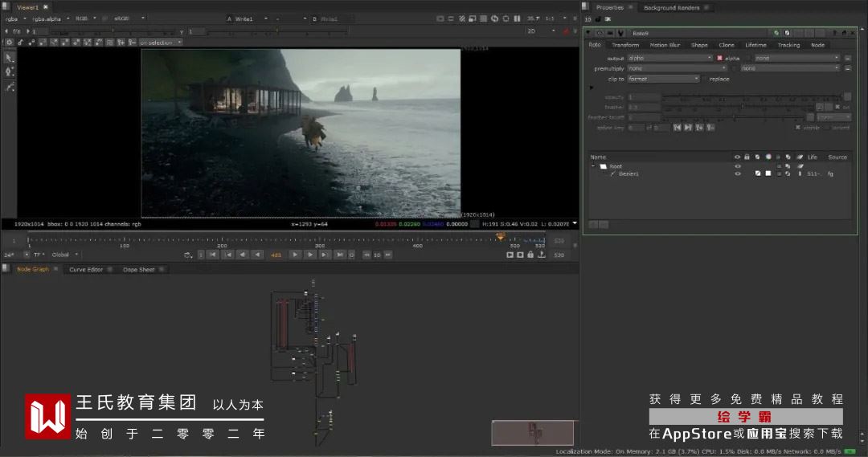Toggle visibility eye for Bezier1 shape
868x457 pixels.
pyautogui.click(x=737, y=173)
